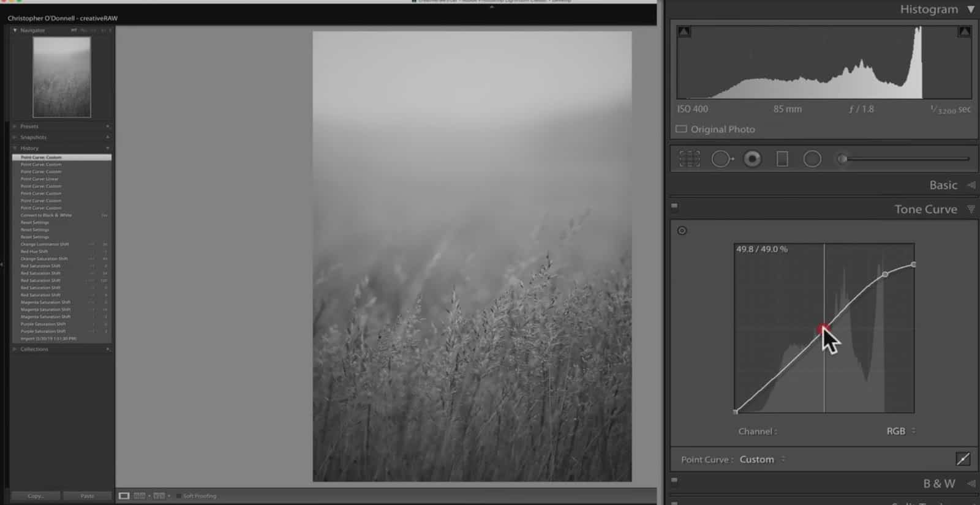Click the Before/After top-bottom view icon

tap(159, 496)
